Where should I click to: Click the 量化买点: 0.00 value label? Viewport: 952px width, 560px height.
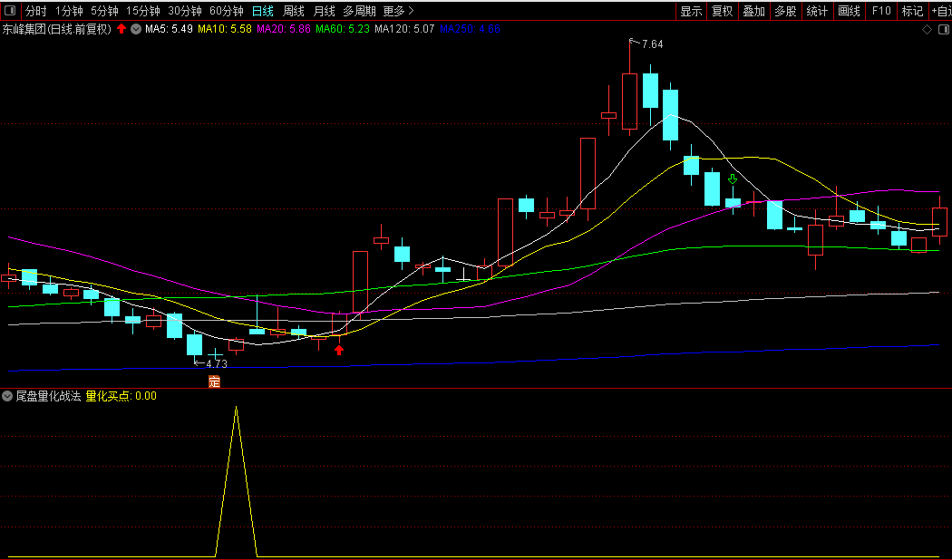(x=121, y=396)
